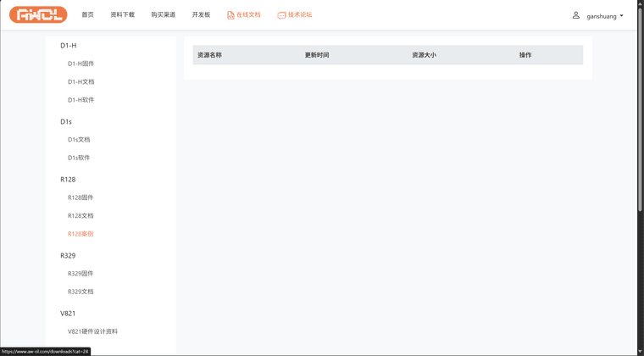Open the D1-H文档 list
Image resolution: width=644 pixels, height=356 pixels.
pyautogui.click(x=80, y=81)
